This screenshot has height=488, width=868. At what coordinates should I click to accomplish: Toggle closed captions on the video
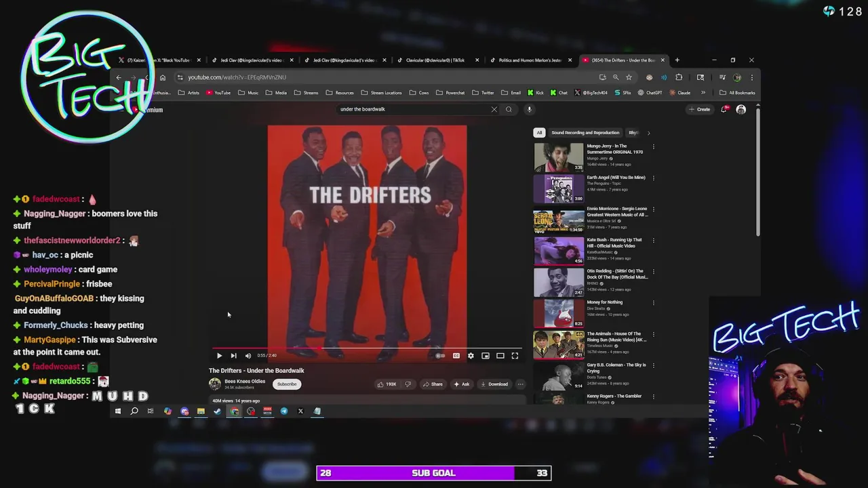point(456,356)
